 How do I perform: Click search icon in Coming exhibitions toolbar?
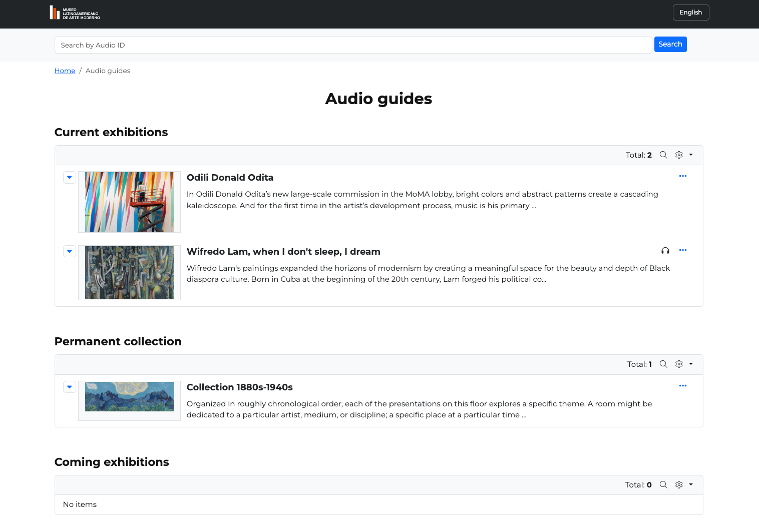point(663,485)
